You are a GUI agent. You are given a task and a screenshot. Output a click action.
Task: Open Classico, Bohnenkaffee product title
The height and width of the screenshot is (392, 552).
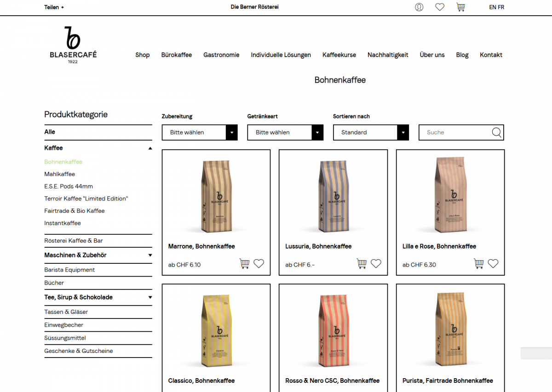(x=201, y=381)
